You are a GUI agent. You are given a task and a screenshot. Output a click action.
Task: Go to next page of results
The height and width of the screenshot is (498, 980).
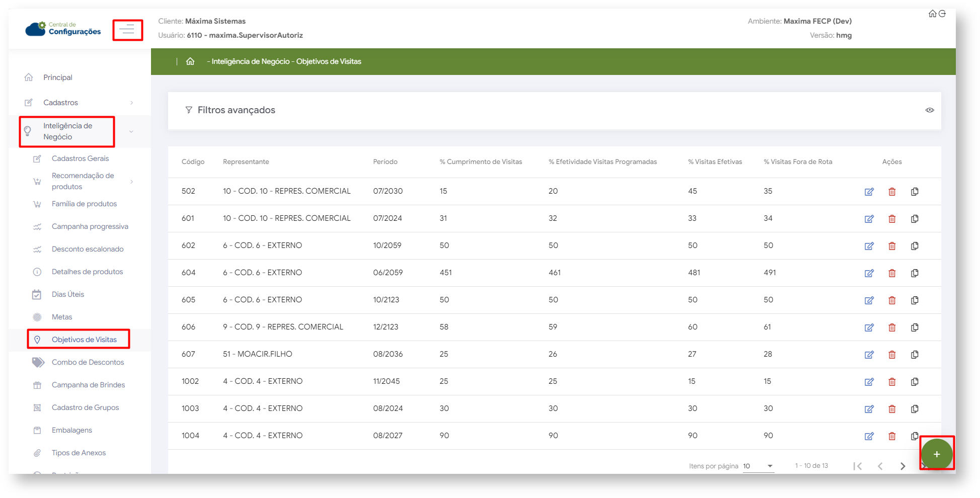tap(902, 466)
